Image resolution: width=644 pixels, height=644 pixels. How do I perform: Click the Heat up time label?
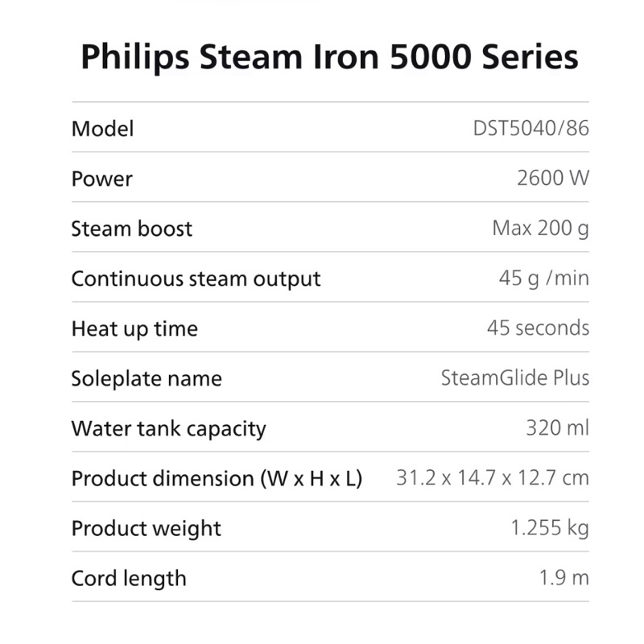[x=134, y=328]
